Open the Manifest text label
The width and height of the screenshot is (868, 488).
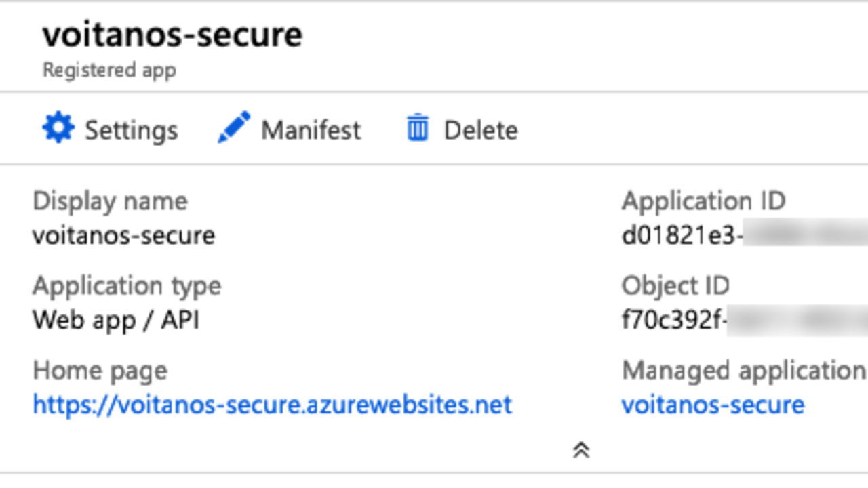tap(311, 129)
